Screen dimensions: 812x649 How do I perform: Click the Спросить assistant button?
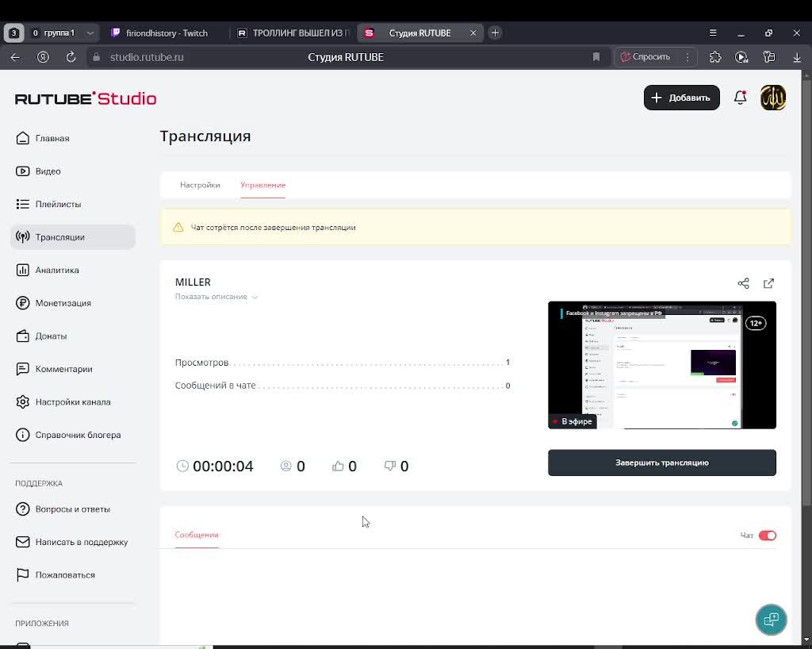click(x=645, y=57)
